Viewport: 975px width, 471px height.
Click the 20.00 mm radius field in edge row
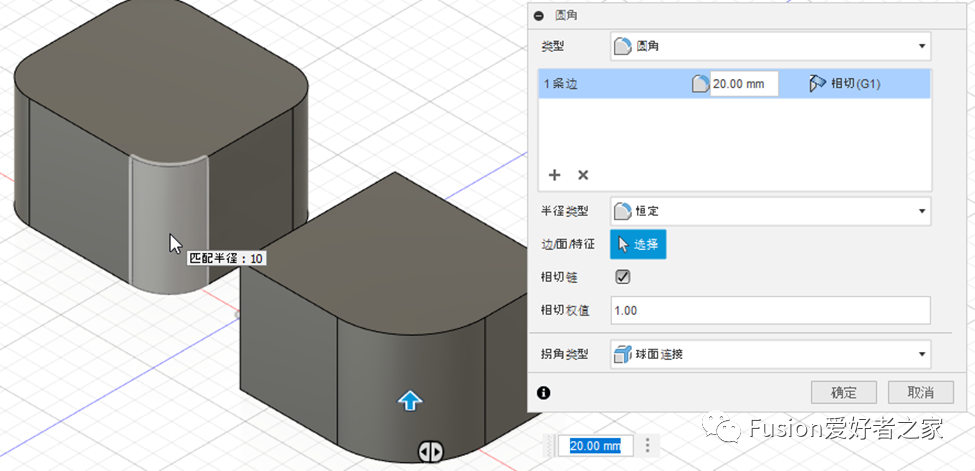tap(743, 84)
